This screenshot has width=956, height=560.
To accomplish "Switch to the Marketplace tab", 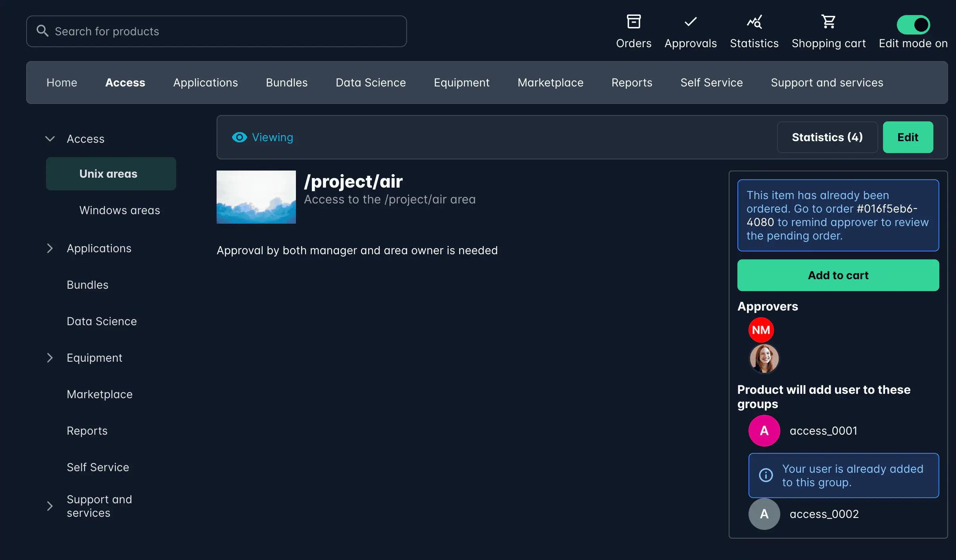I will (x=550, y=82).
